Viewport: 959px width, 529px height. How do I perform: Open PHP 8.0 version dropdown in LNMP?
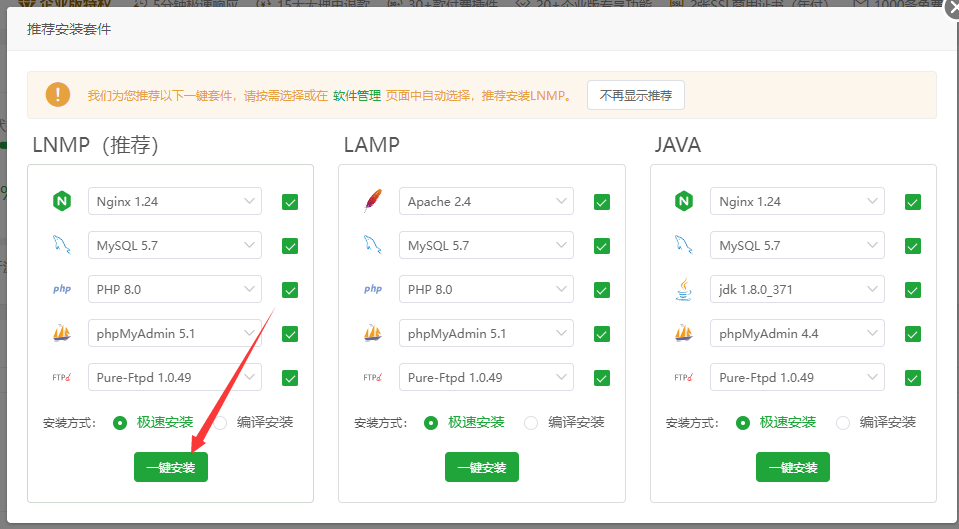pyautogui.click(x=175, y=289)
